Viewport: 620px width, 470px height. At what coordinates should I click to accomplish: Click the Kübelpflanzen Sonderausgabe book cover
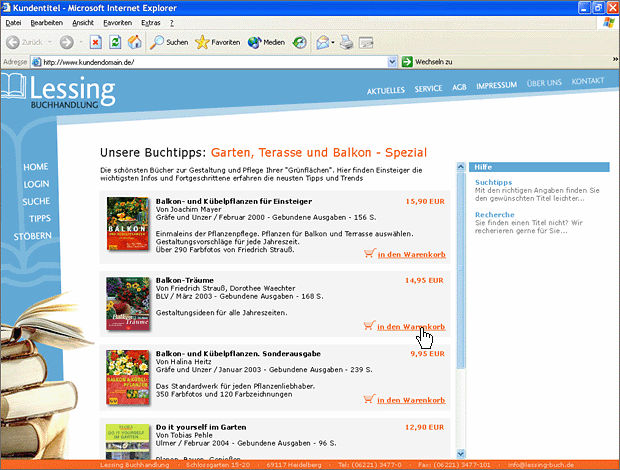click(128, 377)
